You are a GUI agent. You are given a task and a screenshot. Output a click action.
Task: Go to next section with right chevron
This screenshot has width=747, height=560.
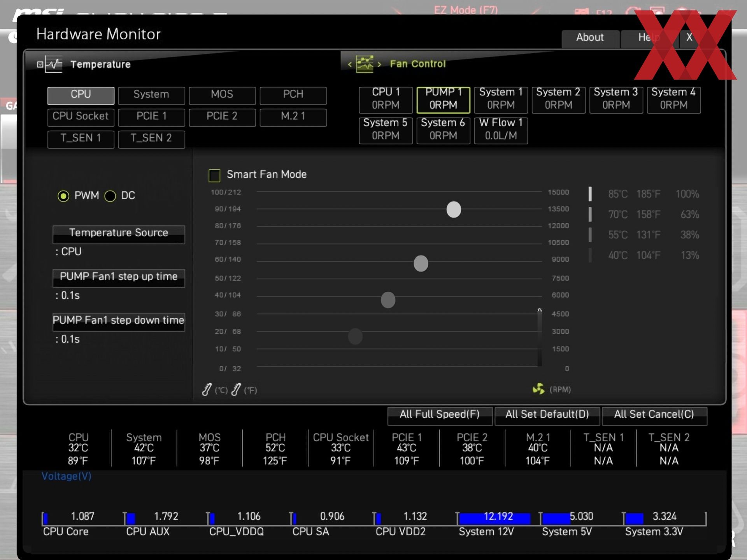(x=379, y=64)
